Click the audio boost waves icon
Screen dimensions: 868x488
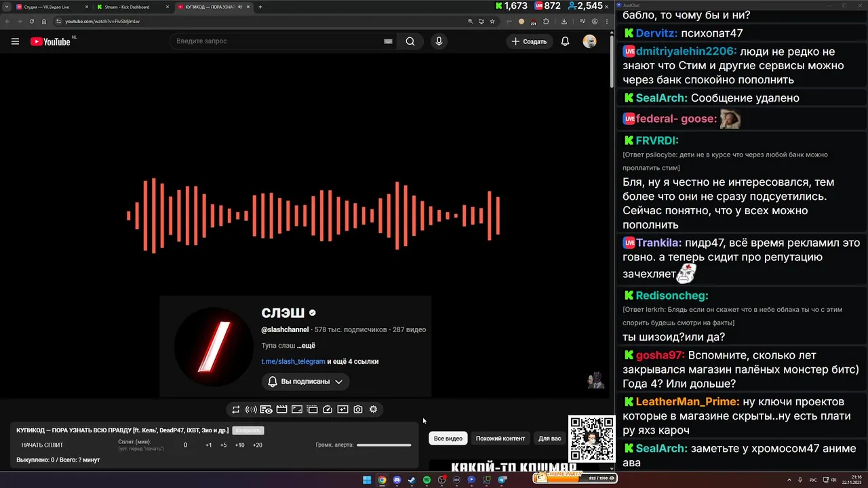coord(251,409)
